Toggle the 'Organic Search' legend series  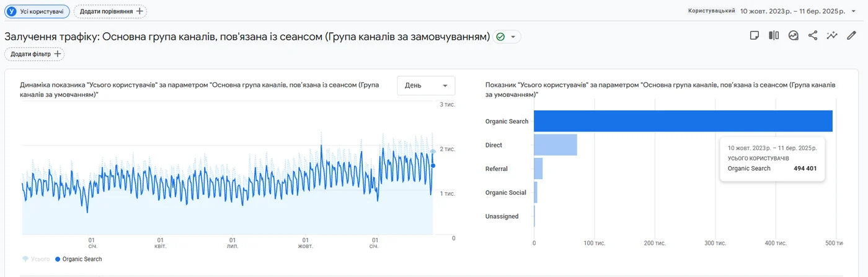click(78, 259)
